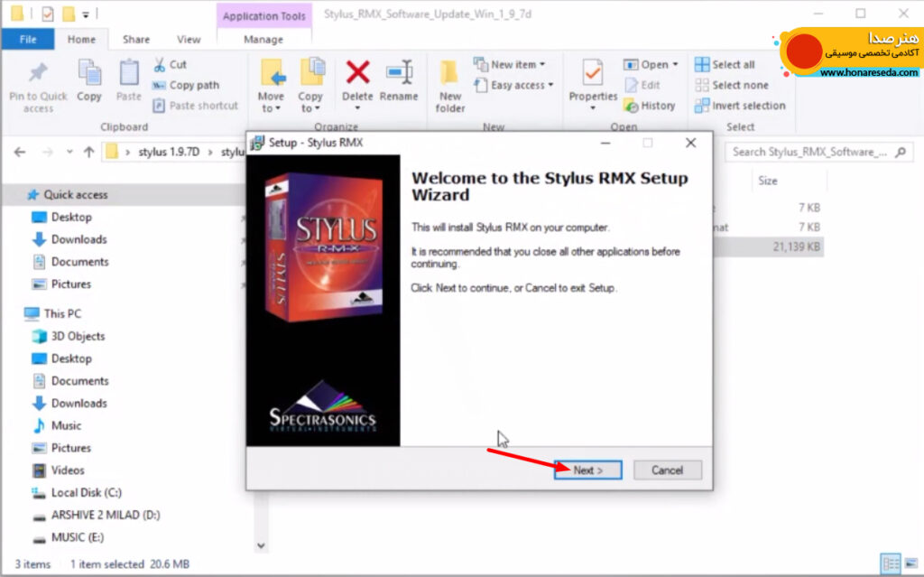
Task: Click Cut in the Clipboard group
Action: 170,65
